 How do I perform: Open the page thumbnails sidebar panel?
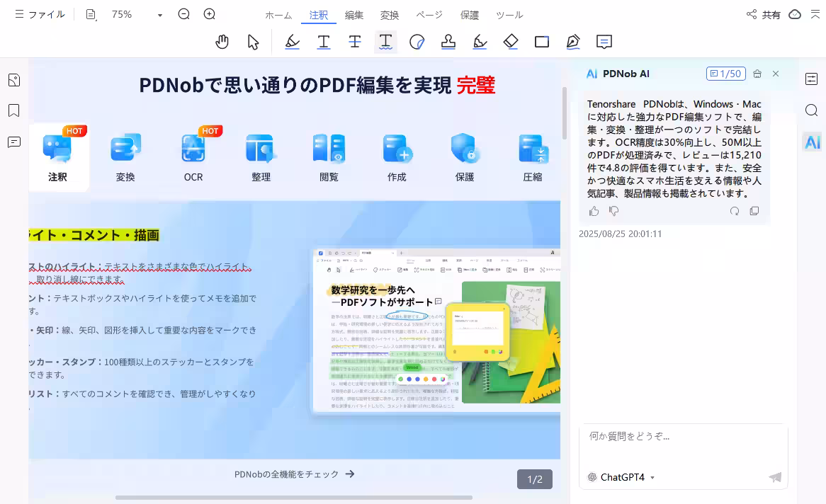(x=13, y=80)
